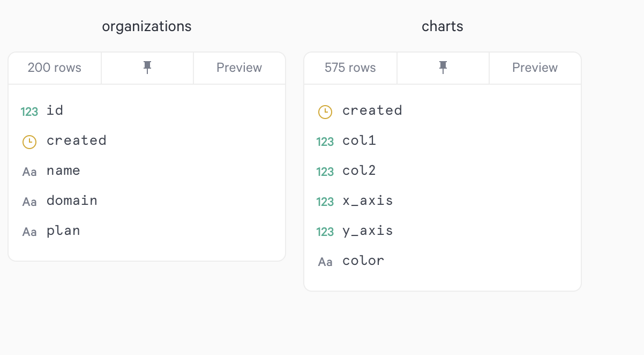Screen dimensions: 644x355
Task: Pin the organizations table
Action: pyautogui.click(x=147, y=68)
